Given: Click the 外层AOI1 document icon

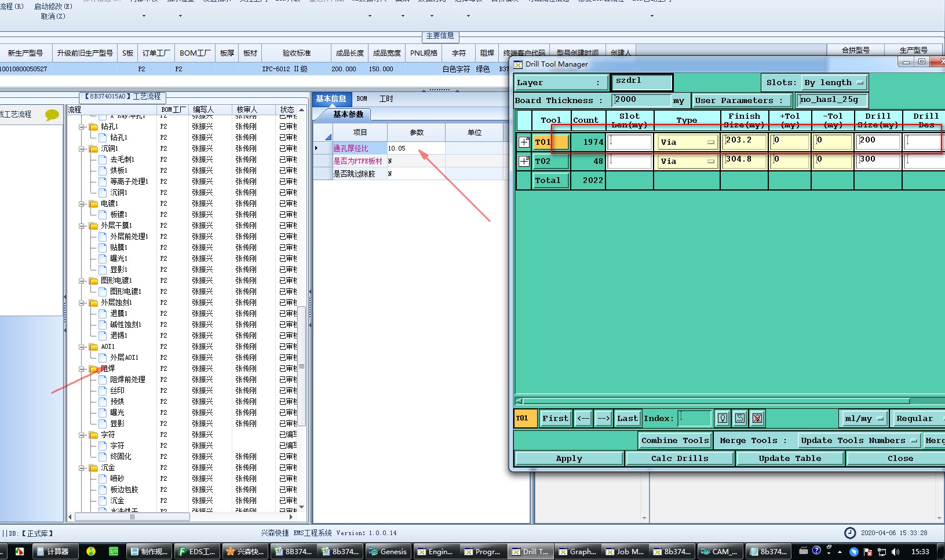Looking at the screenshot, I should coord(103,357).
